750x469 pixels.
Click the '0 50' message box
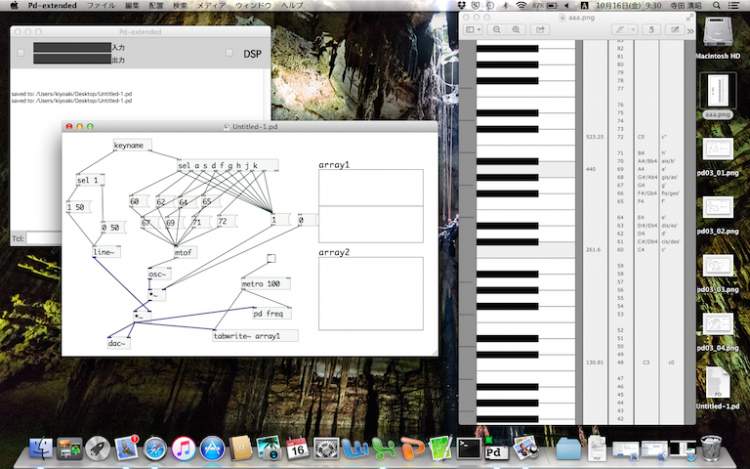(111, 227)
